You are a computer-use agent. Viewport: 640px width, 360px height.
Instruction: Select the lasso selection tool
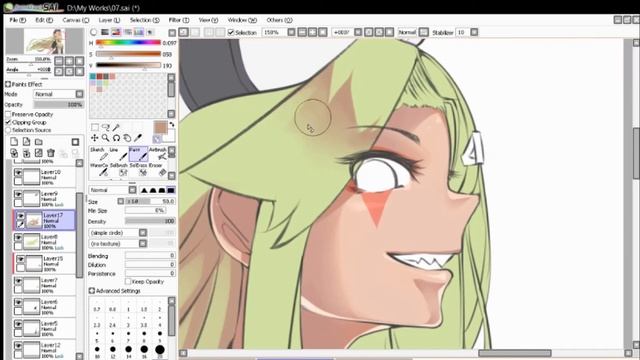[106, 127]
